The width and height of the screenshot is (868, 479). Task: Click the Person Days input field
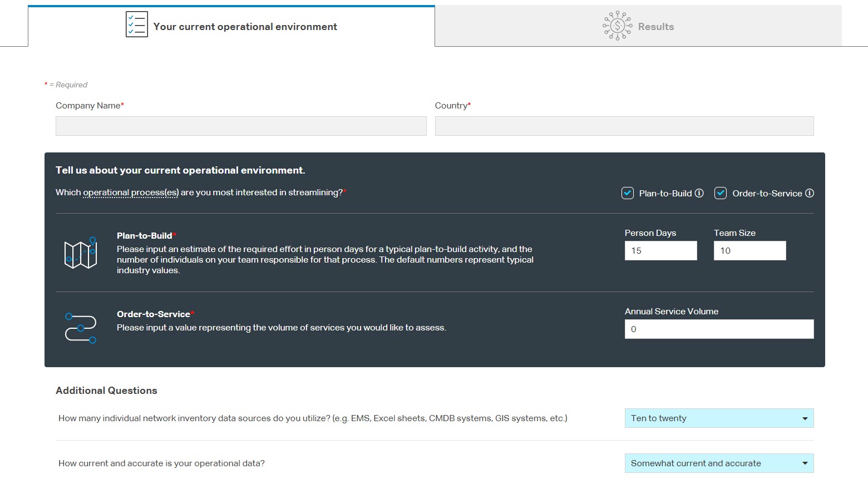(660, 251)
